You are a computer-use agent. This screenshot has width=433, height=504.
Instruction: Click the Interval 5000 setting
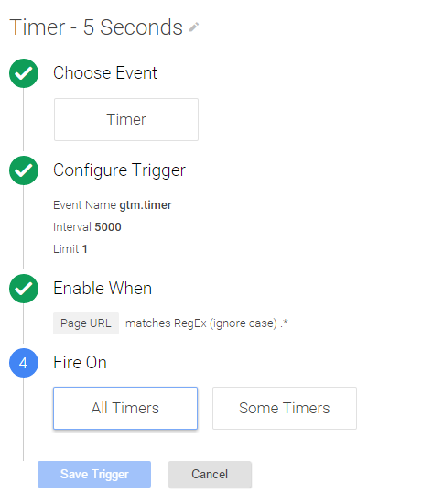point(87,227)
